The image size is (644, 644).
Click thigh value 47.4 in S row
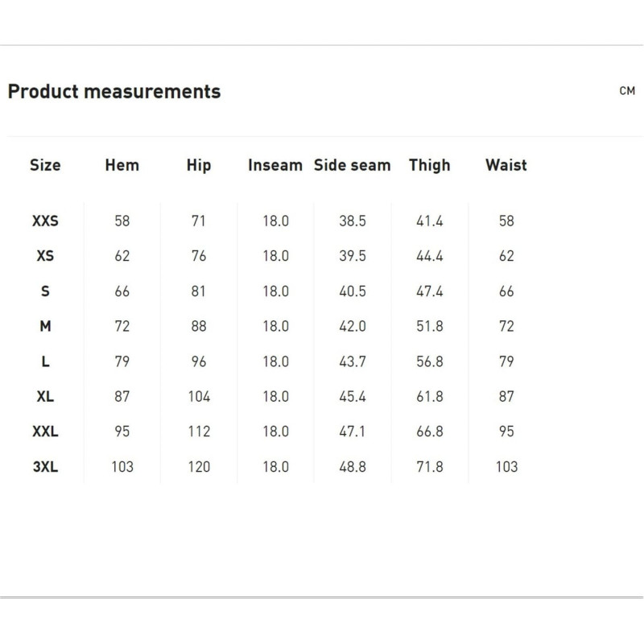click(x=429, y=291)
